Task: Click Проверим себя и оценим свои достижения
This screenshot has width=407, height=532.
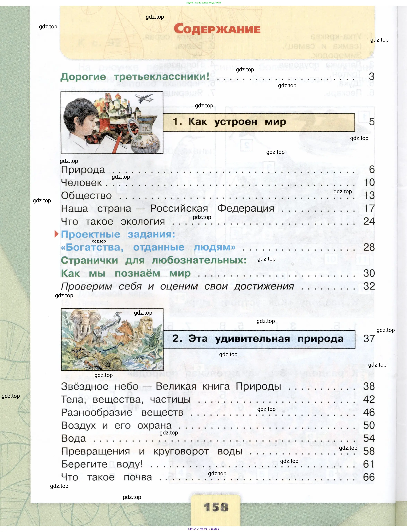Action: tap(177, 287)
